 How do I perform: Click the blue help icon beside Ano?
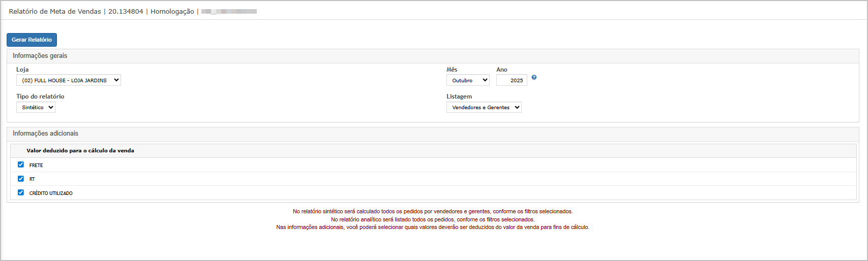pos(534,77)
